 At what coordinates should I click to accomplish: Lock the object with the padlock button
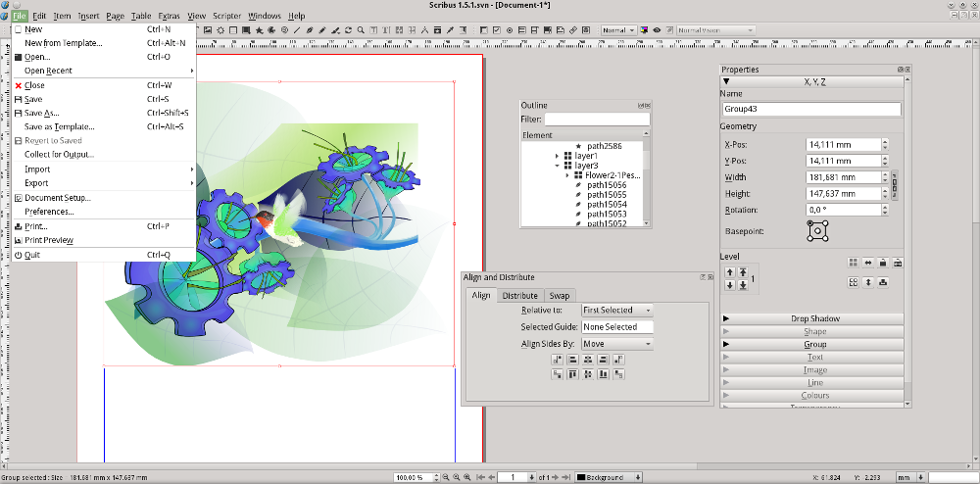883,263
